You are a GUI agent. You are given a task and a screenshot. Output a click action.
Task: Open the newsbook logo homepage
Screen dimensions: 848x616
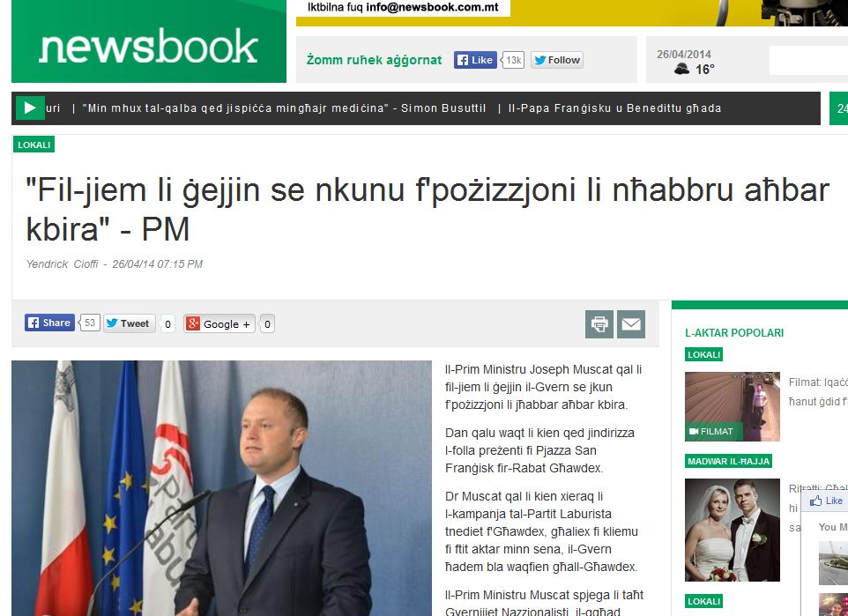(x=149, y=41)
